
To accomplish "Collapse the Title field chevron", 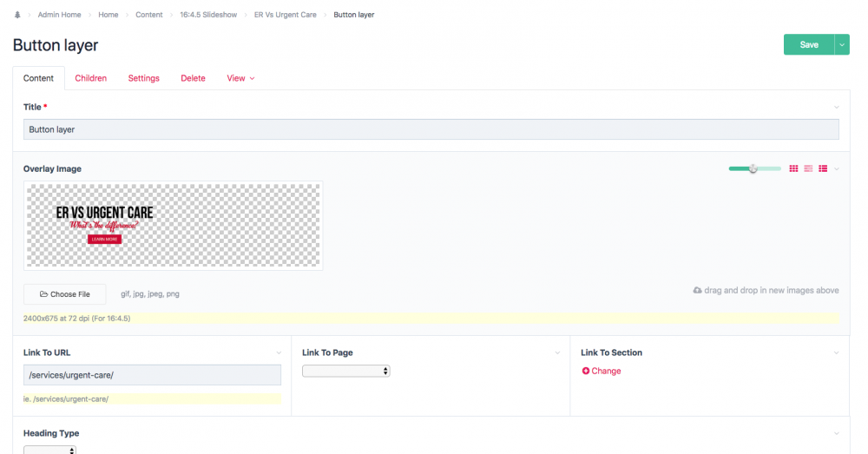I will (837, 107).
